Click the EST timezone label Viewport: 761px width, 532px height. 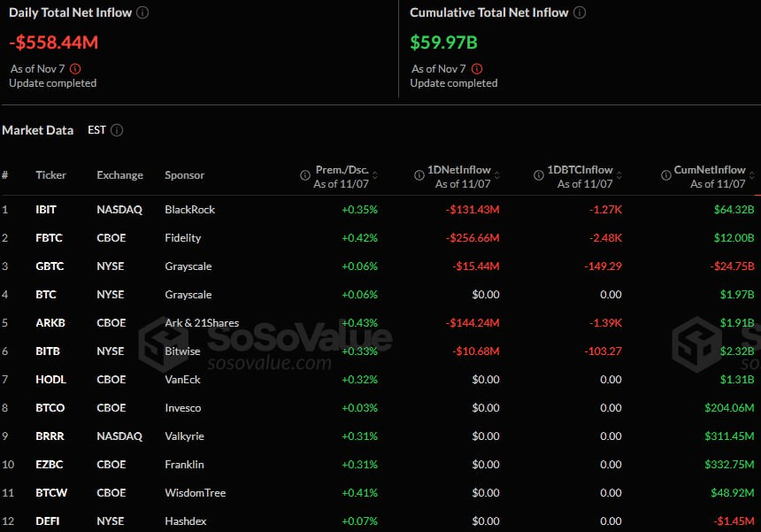click(96, 129)
